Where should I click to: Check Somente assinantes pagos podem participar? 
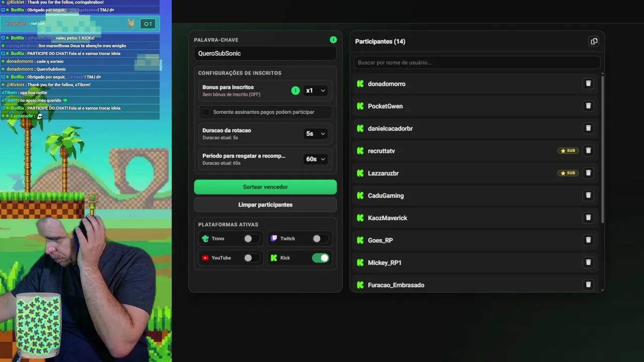(x=206, y=112)
